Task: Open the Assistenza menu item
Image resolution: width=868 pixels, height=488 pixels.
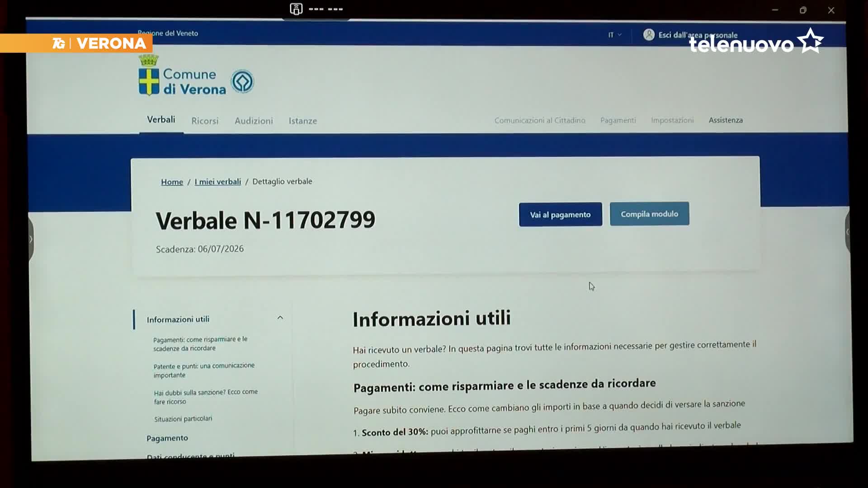Action: pos(726,120)
